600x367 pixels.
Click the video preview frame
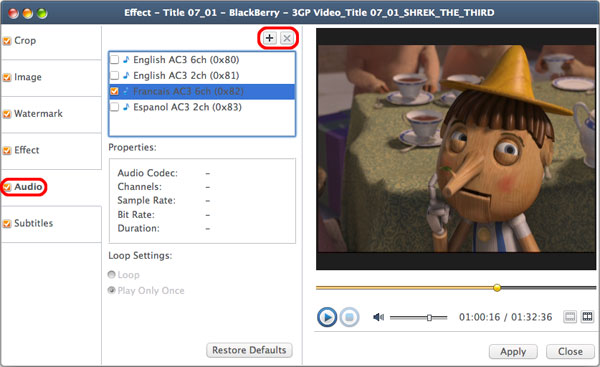[456, 149]
